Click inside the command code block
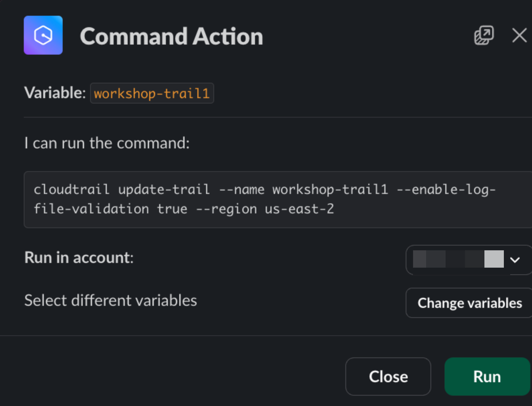The height and width of the screenshot is (406, 532). pyautogui.click(x=278, y=200)
